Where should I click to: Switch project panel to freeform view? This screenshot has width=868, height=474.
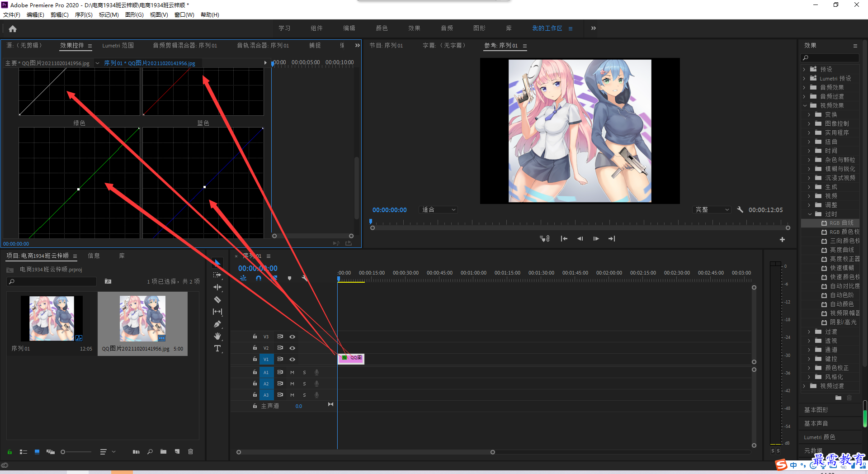click(x=51, y=451)
